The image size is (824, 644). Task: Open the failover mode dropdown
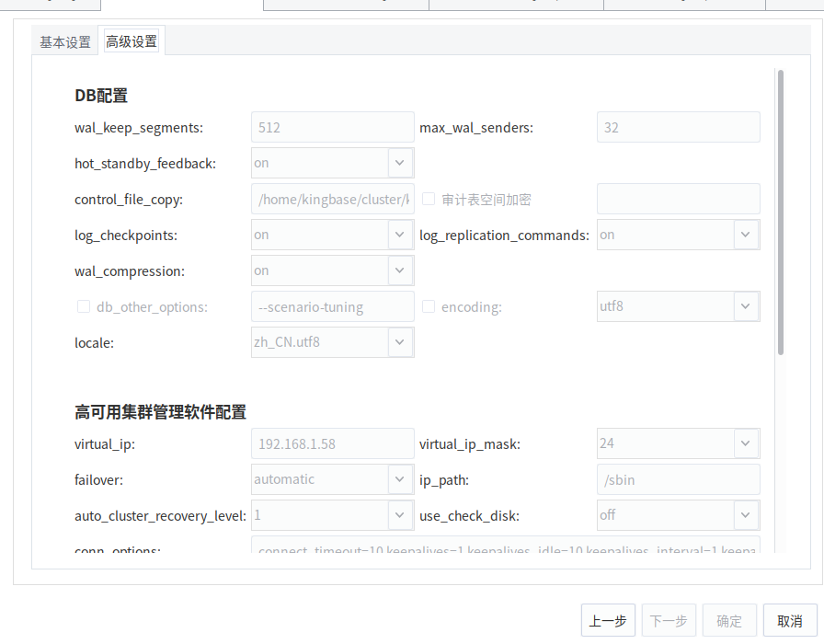point(400,479)
